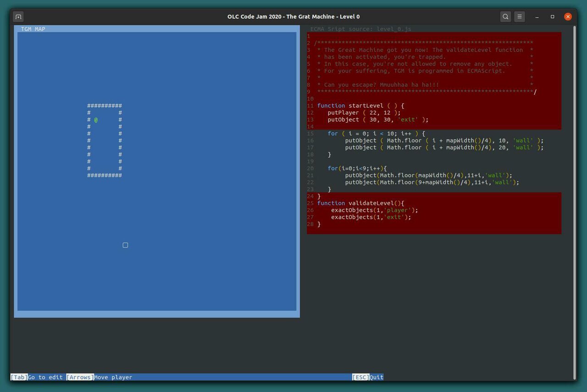Click the green @ player character
587x392 pixels.
click(96, 120)
